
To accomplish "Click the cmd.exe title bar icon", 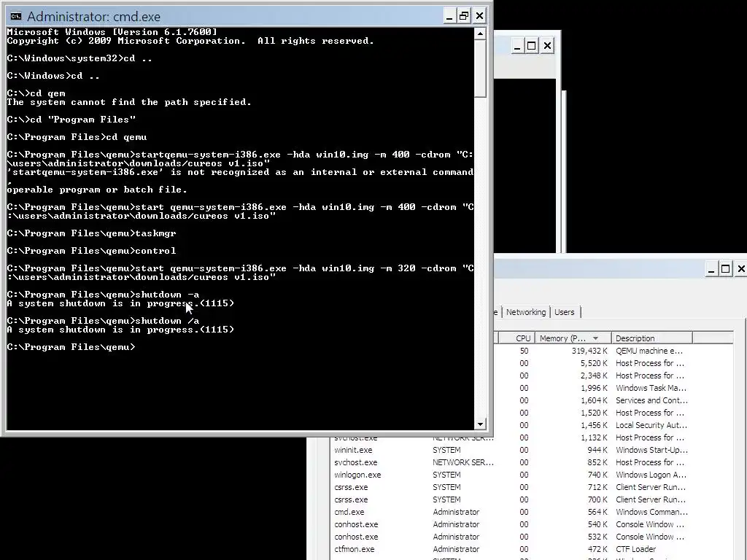I will [x=16, y=17].
